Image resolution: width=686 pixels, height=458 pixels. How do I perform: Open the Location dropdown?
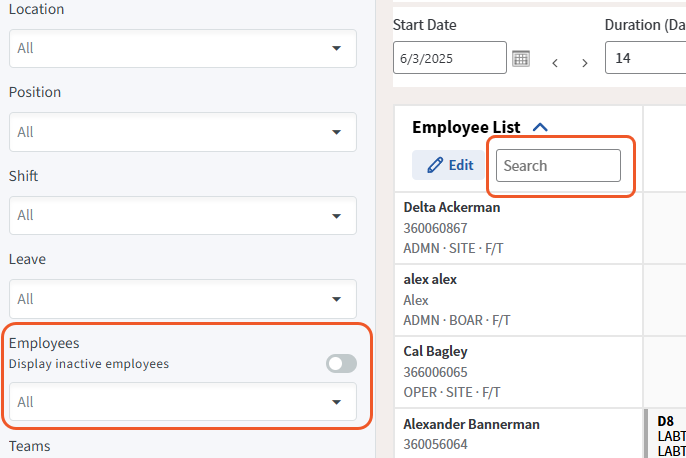click(183, 48)
